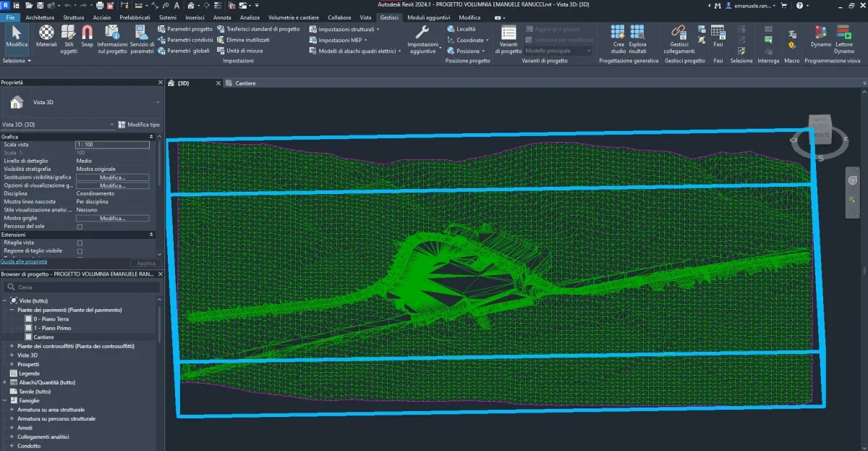The height and width of the screenshot is (451, 868).
Task: Open Impostazioni MEP dropdown
Action: pos(339,40)
